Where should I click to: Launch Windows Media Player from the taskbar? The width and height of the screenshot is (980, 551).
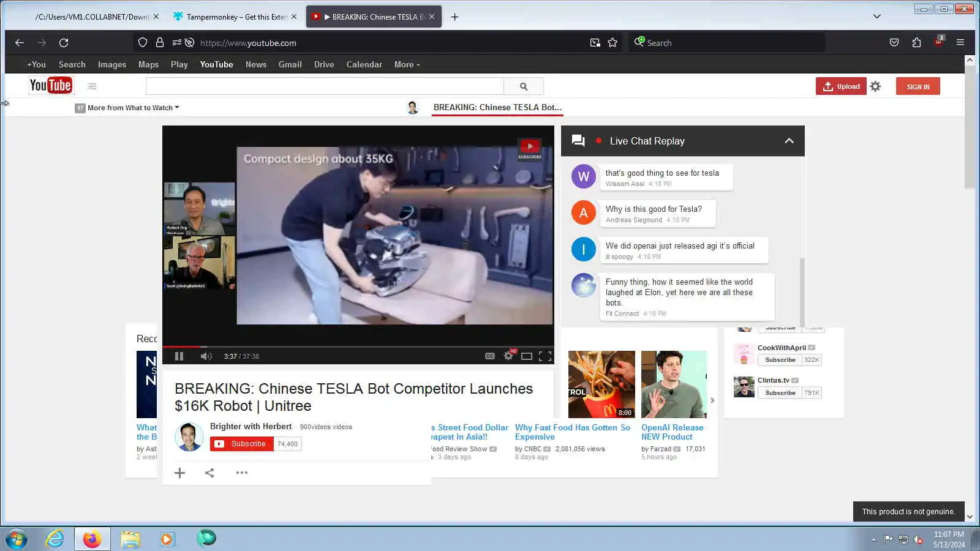coord(167,539)
